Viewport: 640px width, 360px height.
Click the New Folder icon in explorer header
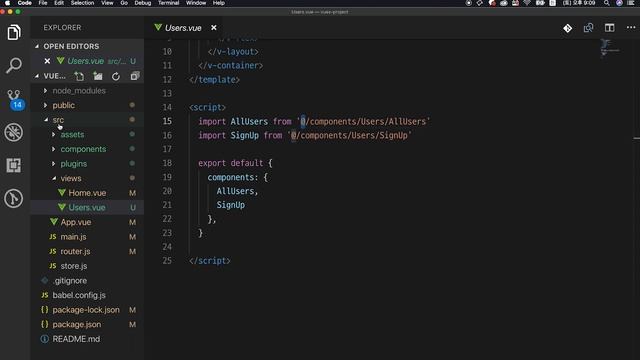pos(98,76)
